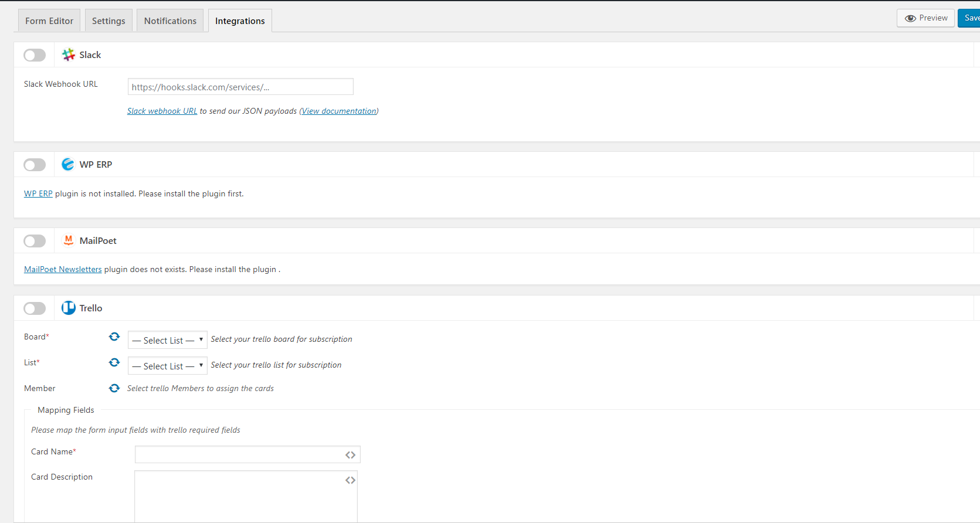Focus the Card Description text area
Image resolution: width=980 pixels, height=523 pixels.
coord(246,496)
